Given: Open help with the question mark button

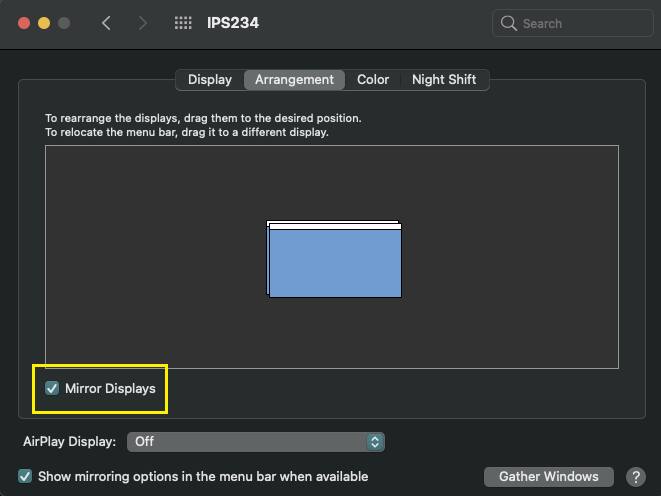Looking at the screenshot, I should click(x=636, y=477).
